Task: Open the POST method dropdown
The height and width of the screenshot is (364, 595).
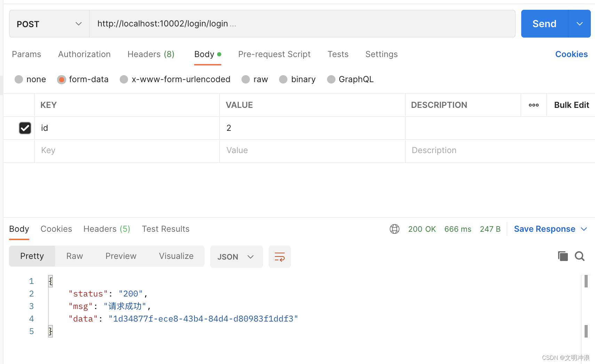Action: pyautogui.click(x=78, y=24)
